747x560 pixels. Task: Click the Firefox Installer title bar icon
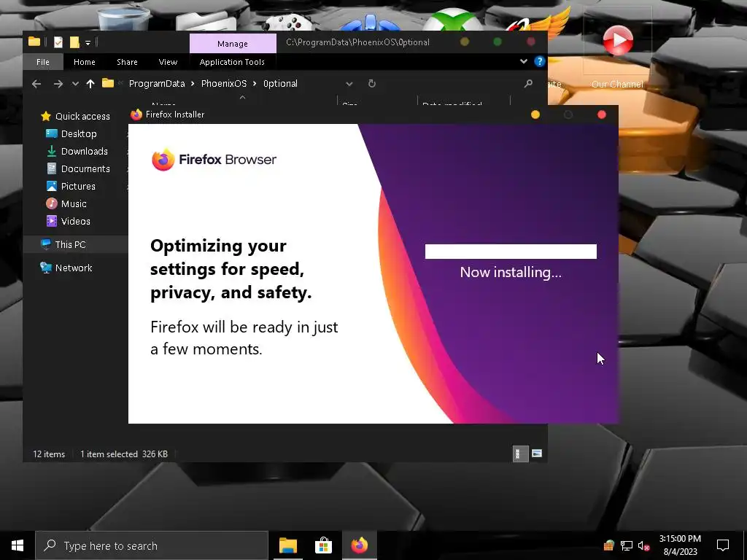point(136,114)
